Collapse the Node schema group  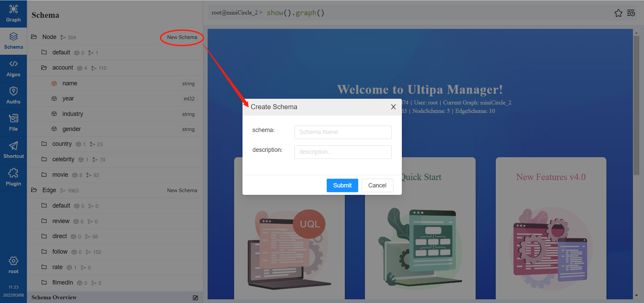(x=34, y=37)
